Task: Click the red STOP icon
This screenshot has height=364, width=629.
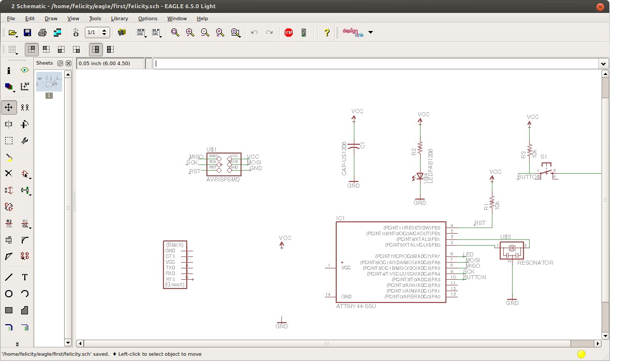Action: 289,33
